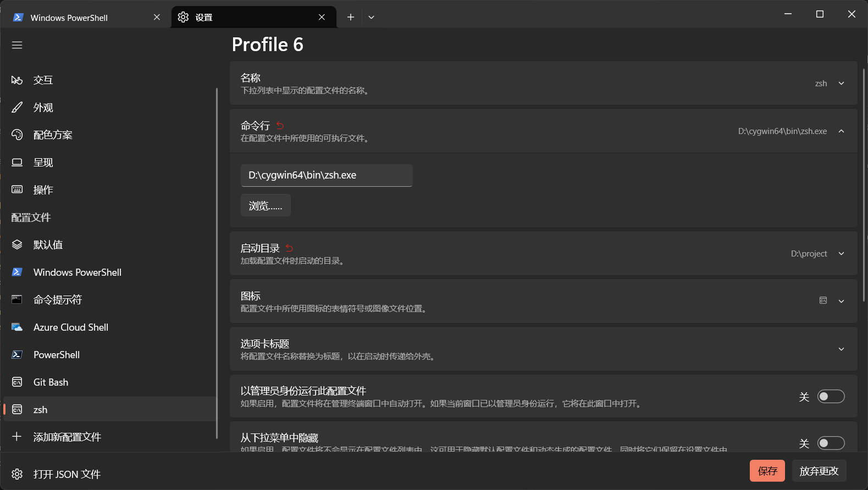The width and height of the screenshot is (868, 490).
Task: Open the 配色方案 color schemes page
Action: coord(110,135)
